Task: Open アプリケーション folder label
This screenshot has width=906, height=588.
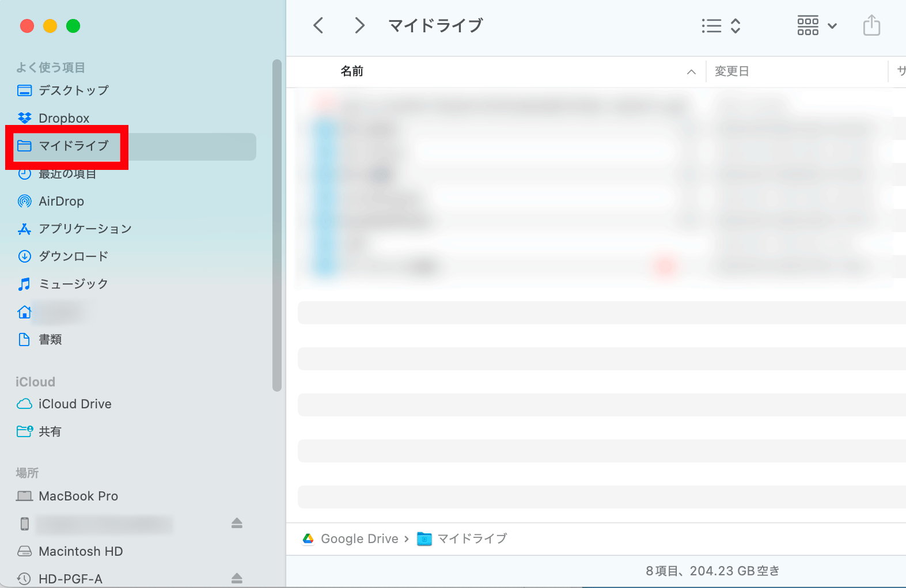Action: pyautogui.click(x=85, y=229)
